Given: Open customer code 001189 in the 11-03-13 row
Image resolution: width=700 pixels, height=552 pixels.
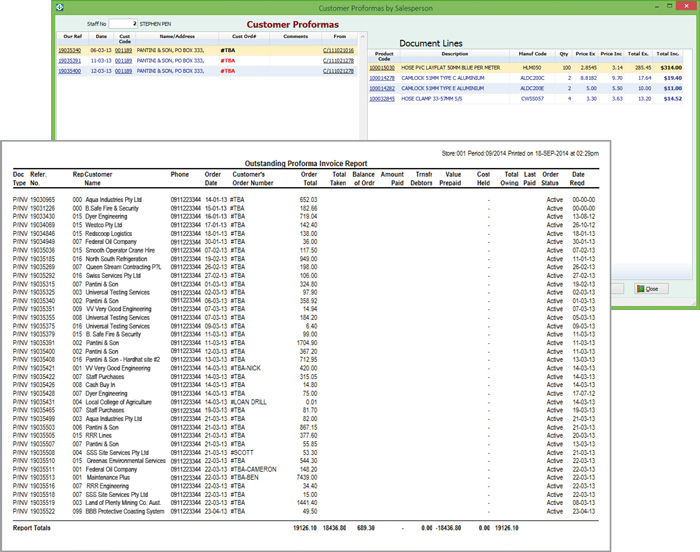Looking at the screenshot, I should (123, 61).
